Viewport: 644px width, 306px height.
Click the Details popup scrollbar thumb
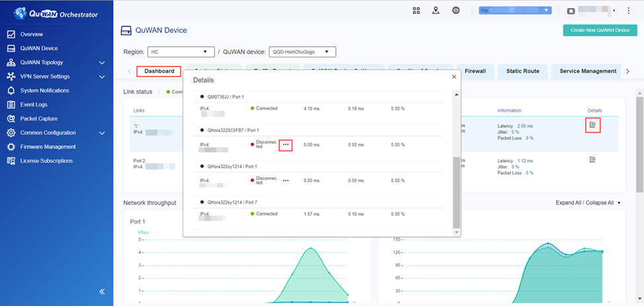(x=456, y=192)
